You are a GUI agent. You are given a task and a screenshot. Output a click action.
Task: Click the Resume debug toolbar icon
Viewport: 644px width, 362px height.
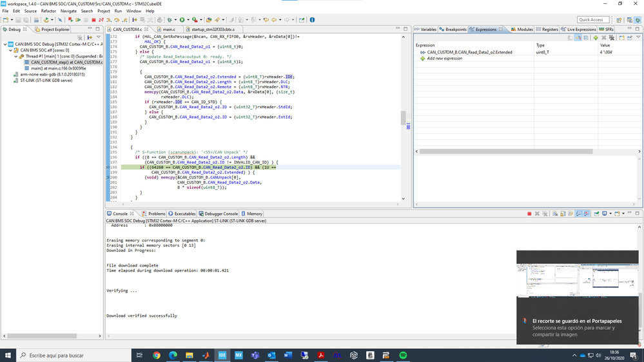pyautogui.click(x=78, y=20)
